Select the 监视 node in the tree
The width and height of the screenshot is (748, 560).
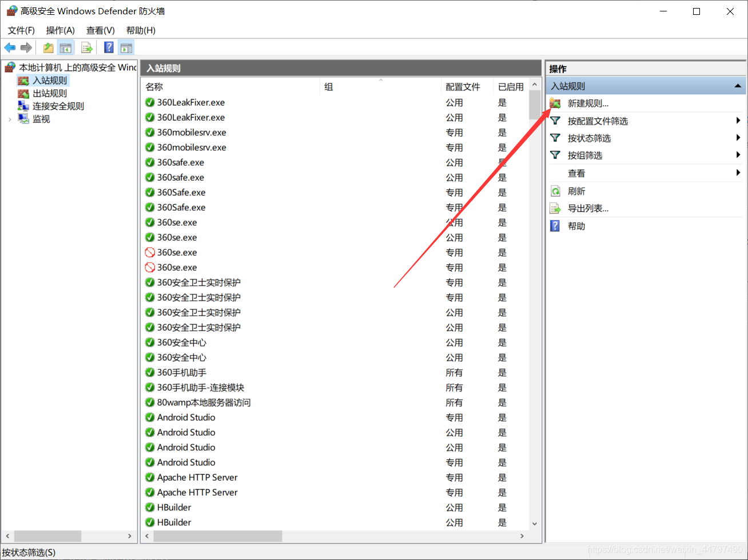coord(41,119)
